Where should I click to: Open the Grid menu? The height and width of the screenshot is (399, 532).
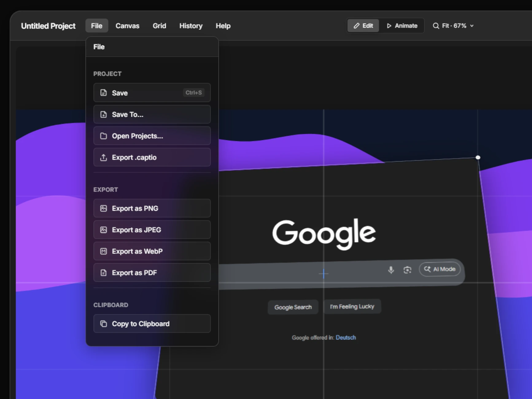click(159, 26)
